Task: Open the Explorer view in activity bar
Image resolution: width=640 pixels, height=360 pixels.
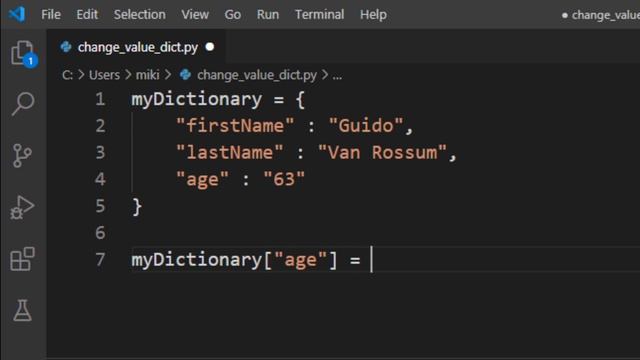Action: pyautogui.click(x=23, y=53)
